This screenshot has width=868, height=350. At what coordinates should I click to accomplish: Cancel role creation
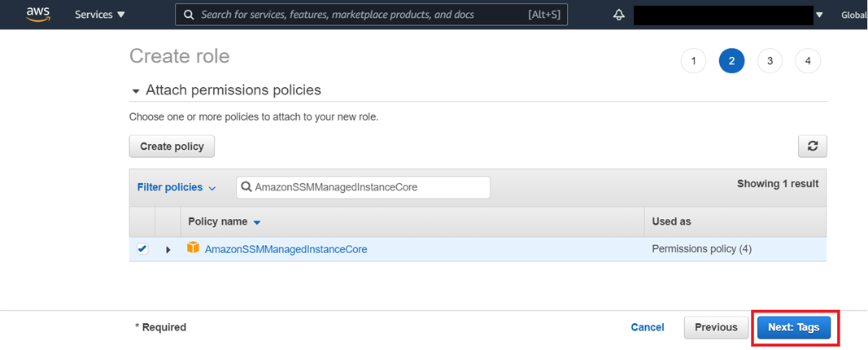[x=648, y=327]
